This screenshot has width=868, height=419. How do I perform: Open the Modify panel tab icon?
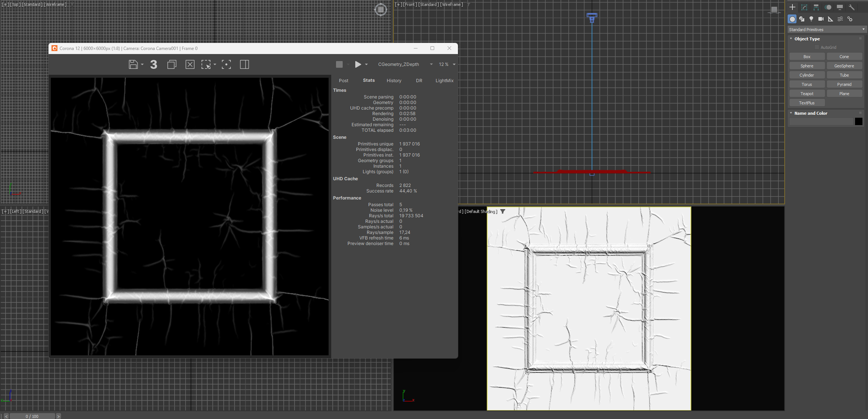pyautogui.click(x=804, y=7)
